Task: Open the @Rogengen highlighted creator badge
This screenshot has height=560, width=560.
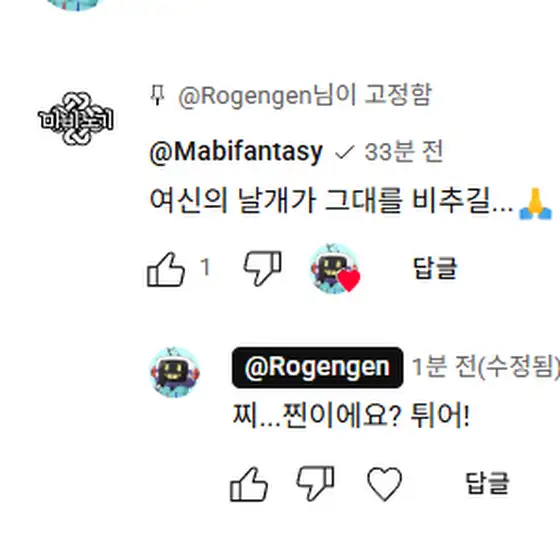Action: coord(318,367)
